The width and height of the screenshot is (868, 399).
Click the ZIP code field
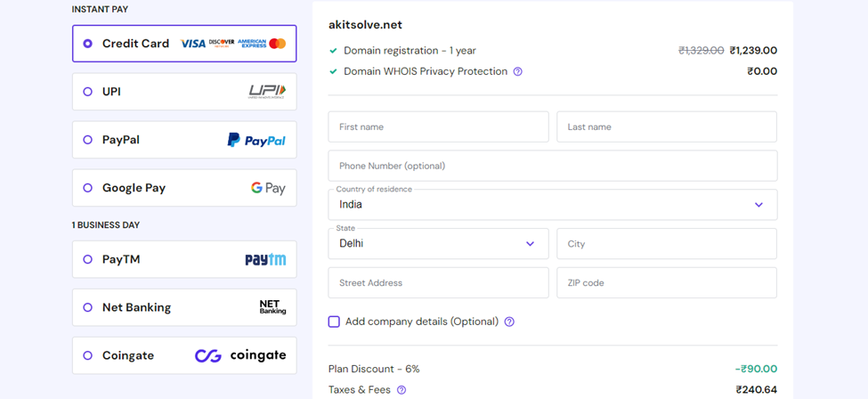pyautogui.click(x=667, y=282)
